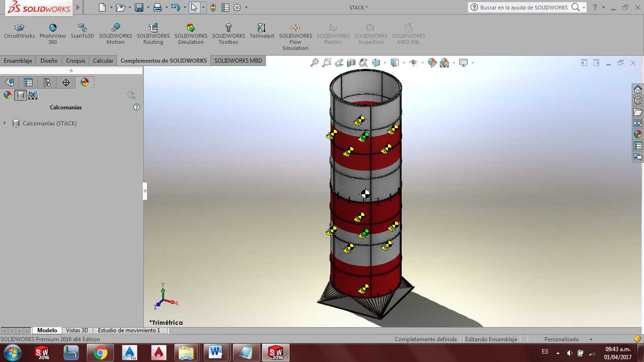644x362 pixels.
Task: Launch the CircuitWorks add-in
Action: [x=19, y=32]
